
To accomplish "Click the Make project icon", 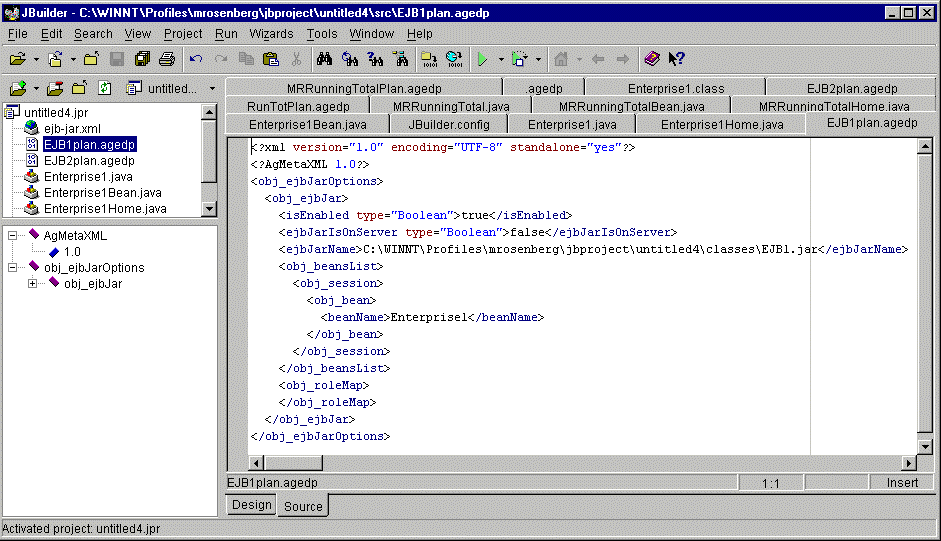I will (428, 59).
